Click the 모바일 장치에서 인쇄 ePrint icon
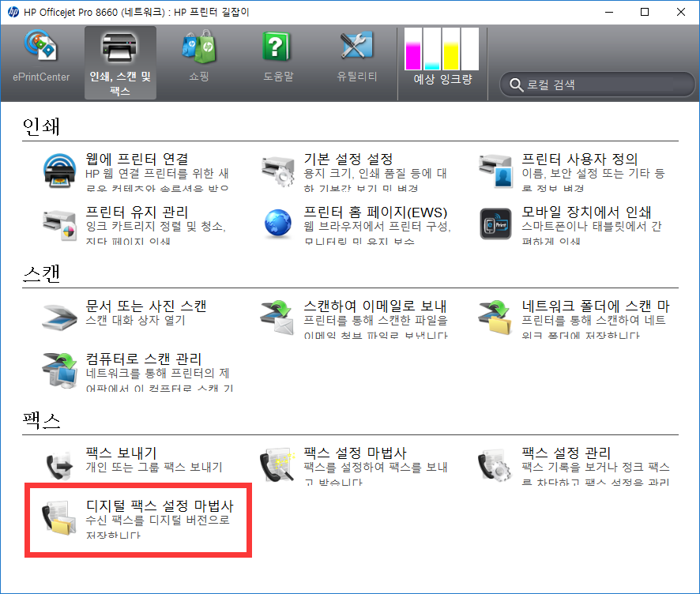 pyautogui.click(x=495, y=224)
